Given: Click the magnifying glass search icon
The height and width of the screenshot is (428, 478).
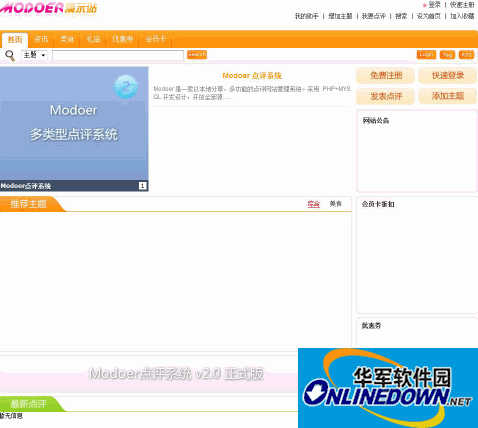Looking at the screenshot, I should point(10,56).
